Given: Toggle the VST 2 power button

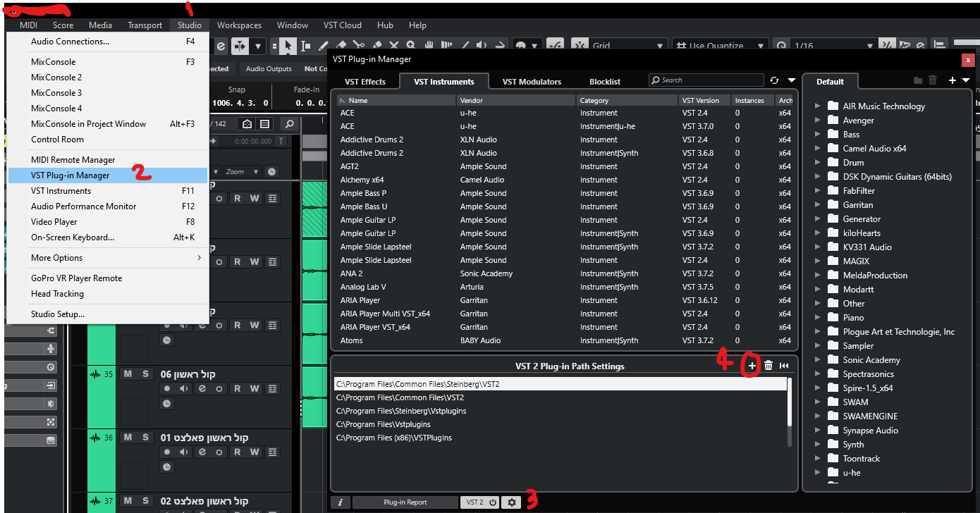Looking at the screenshot, I should pos(493,502).
